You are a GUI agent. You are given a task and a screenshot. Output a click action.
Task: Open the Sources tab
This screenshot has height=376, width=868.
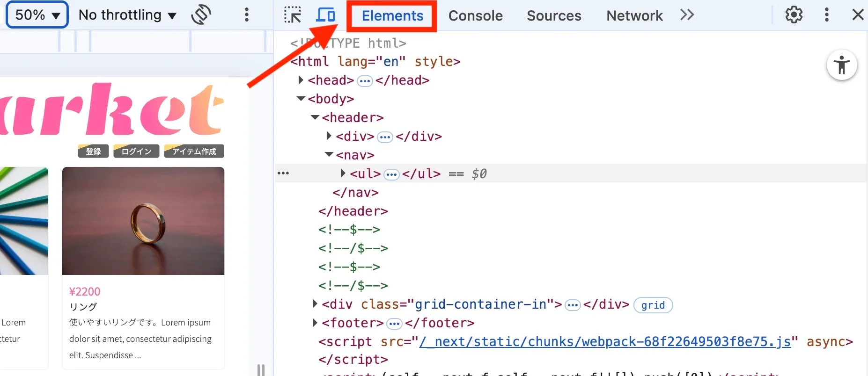pos(554,15)
